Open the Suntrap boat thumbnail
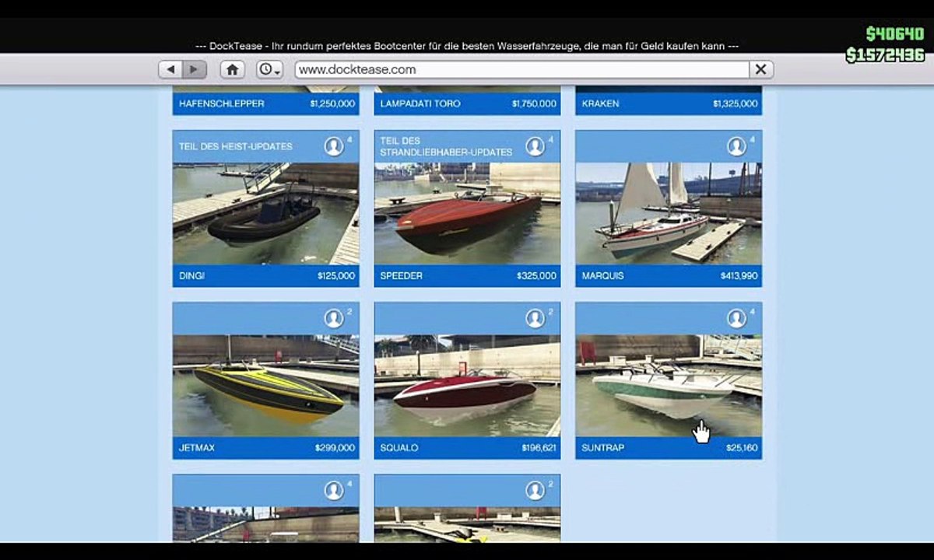 coord(669,386)
